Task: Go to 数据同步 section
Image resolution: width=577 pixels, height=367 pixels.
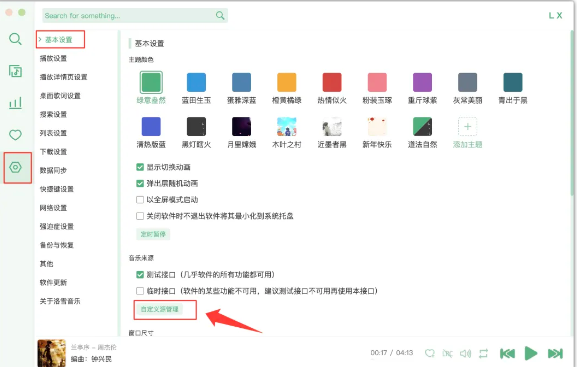Action: (53, 170)
